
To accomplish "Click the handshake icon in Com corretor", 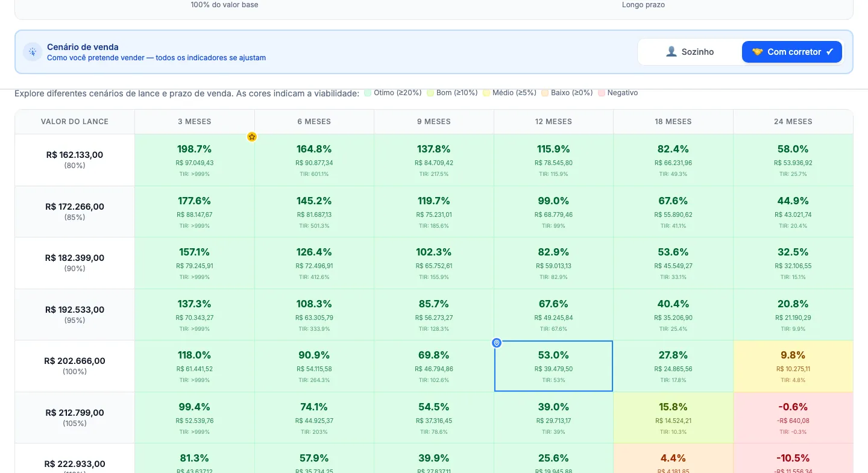I will (x=757, y=52).
